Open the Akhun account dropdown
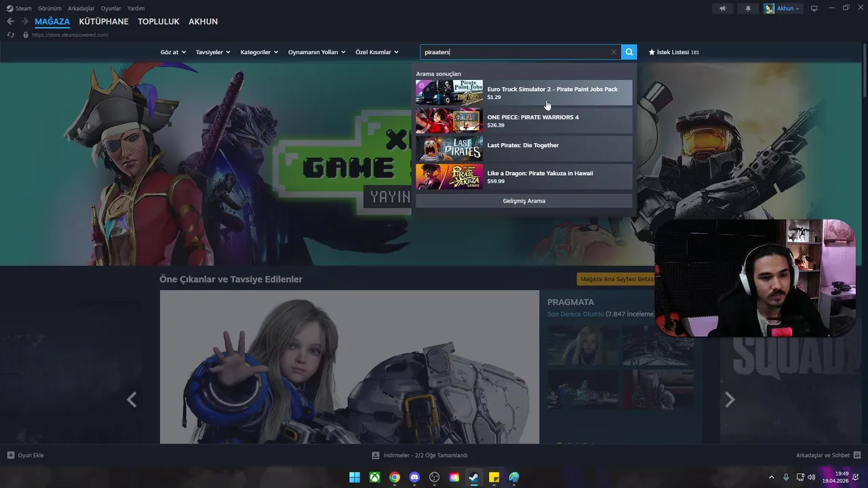868x488 pixels. pos(783,8)
